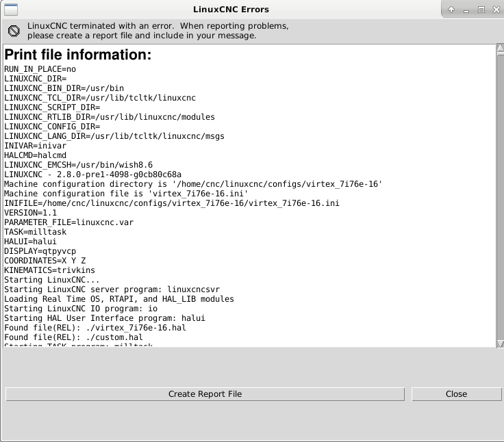
Task: Click the line 'LINUXCNC_BIN_DIR=/usr/bin'
Action: pyautogui.click(x=64, y=88)
